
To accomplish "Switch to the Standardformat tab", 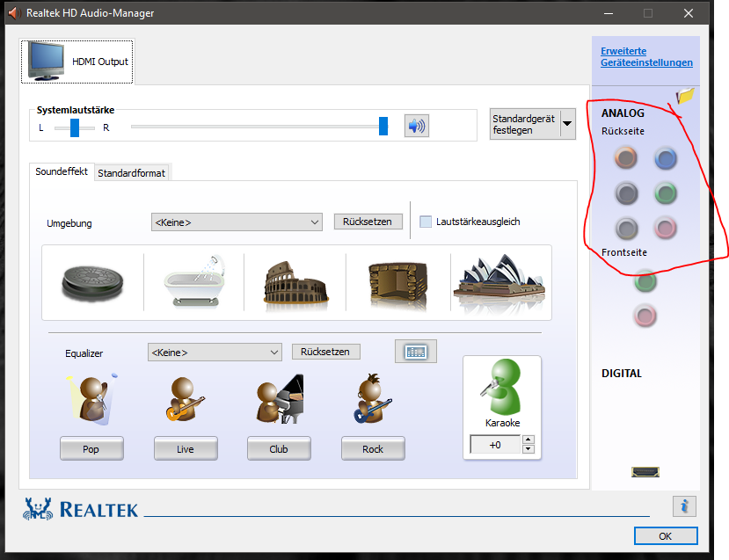I will click(132, 173).
